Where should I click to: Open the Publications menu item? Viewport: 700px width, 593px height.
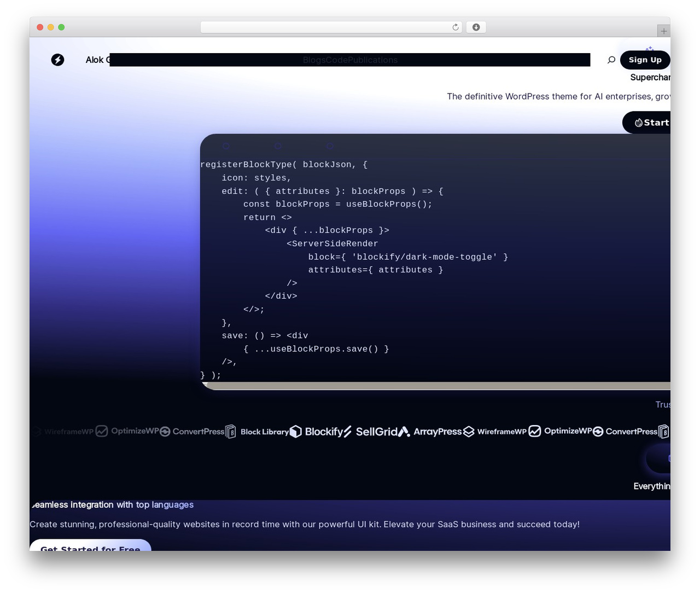[x=373, y=60]
